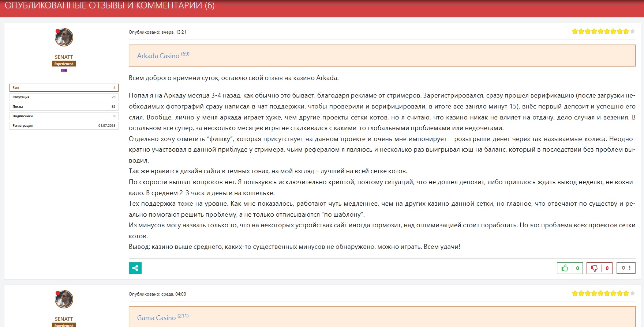Click the 'Опубликовано: вчера, 13:21' timestamp

pos(157,32)
